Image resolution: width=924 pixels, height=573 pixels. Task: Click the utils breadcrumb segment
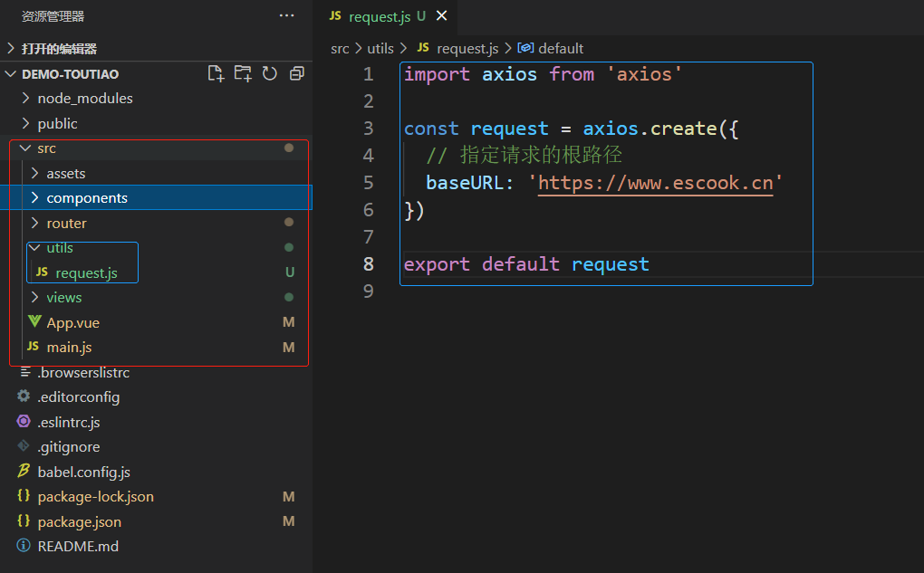(380, 49)
